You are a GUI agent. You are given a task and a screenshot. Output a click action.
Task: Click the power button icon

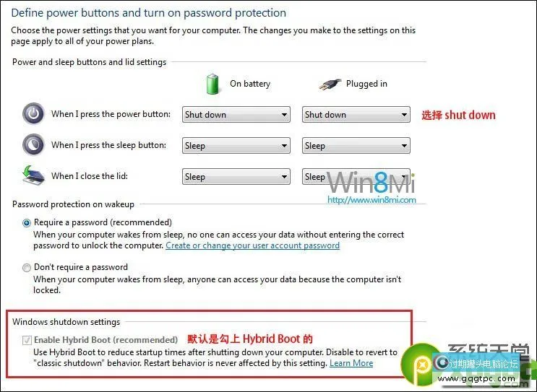click(x=33, y=113)
